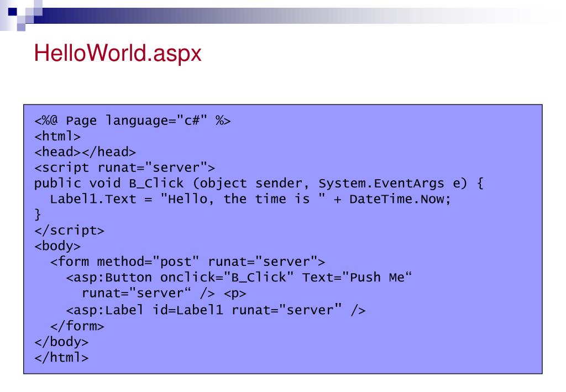Click the '<head></head>' line
Image resolution: width=566 pixels, height=392 pixels.
(85, 152)
